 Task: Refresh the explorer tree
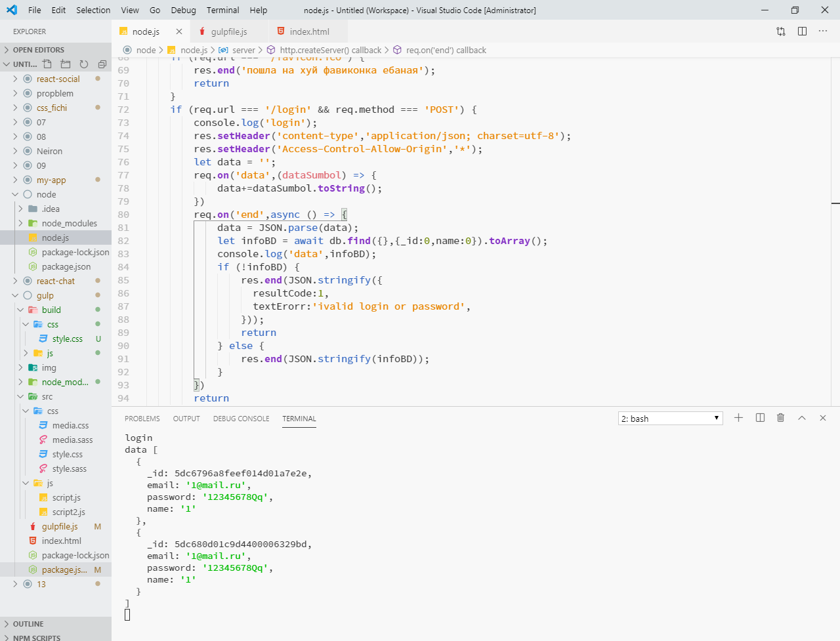point(84,64)
